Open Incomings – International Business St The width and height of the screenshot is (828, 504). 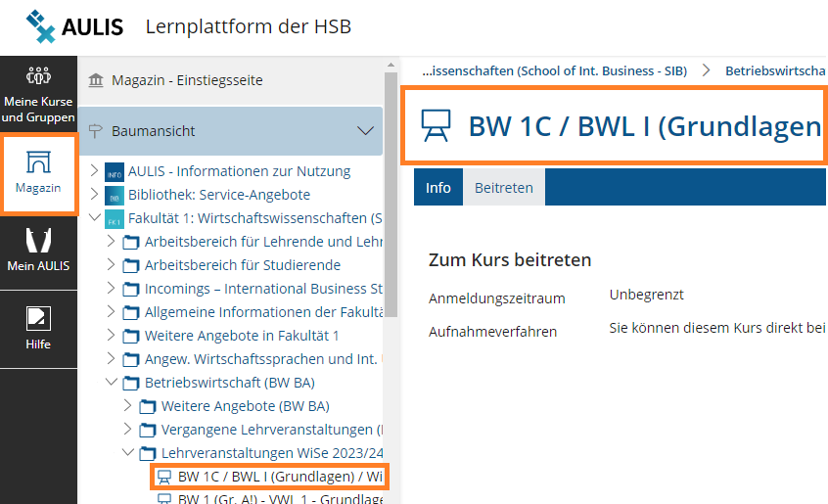click(x=263, y=289)
